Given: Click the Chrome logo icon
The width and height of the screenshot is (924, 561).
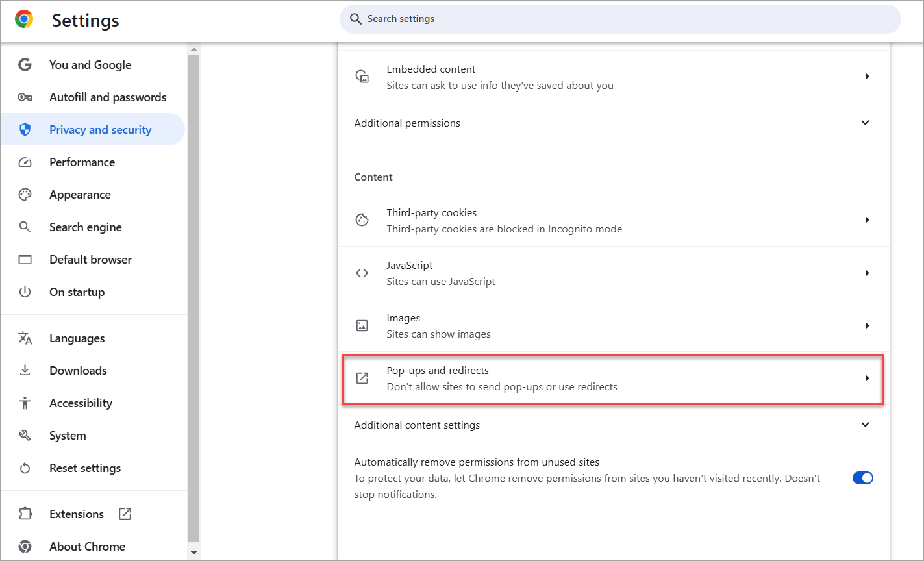Looking at the screenshot, I should coord(24,19).
